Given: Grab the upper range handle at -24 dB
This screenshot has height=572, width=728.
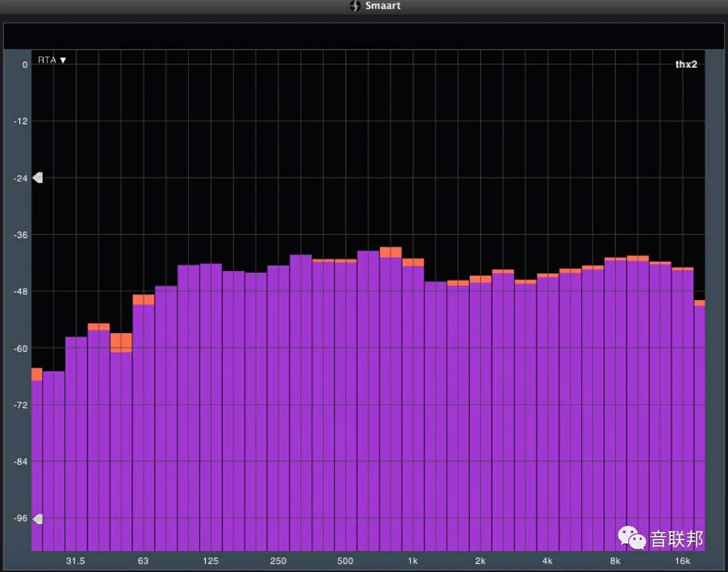Looking at the screenshot, I should pyautogui.click(x=38, y=178).
